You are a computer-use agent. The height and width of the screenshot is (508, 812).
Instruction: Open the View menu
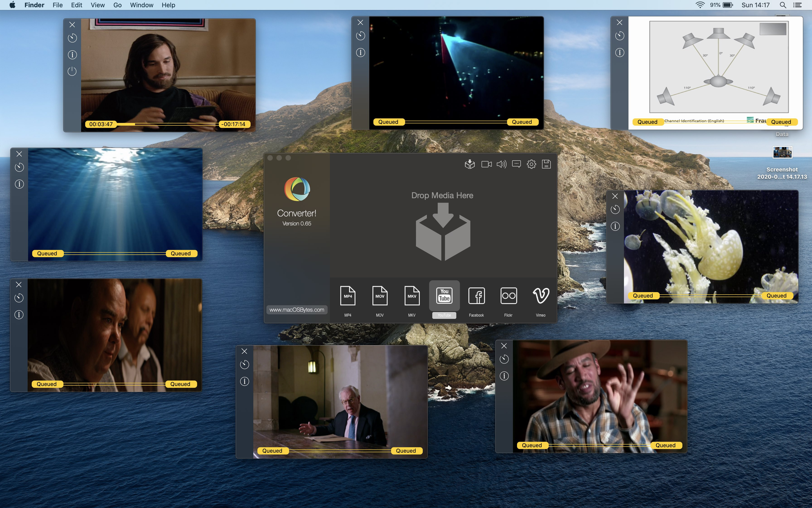coord(98,5)
